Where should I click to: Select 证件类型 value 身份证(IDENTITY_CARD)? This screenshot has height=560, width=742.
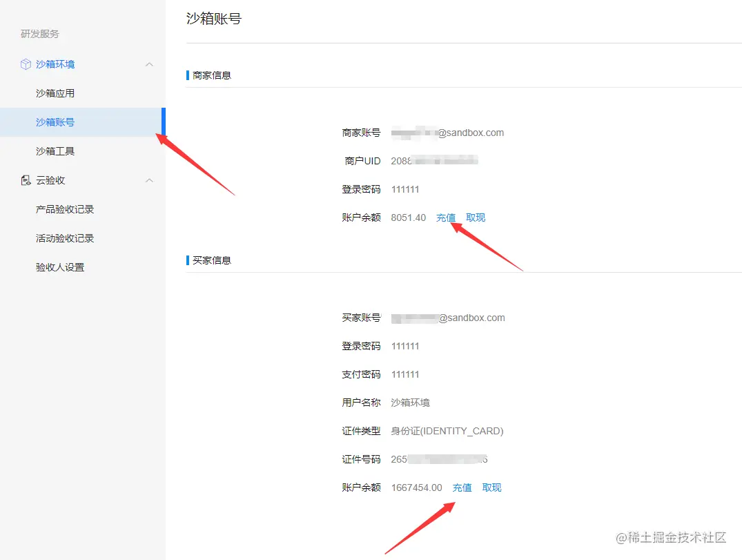click(x=447, y=432)
